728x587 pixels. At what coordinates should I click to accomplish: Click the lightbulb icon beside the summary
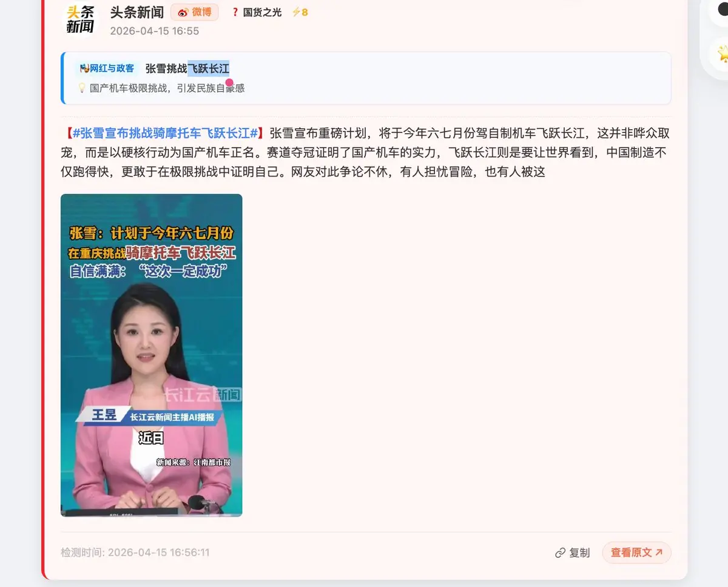pyautogui.click(x=82, y=88)
